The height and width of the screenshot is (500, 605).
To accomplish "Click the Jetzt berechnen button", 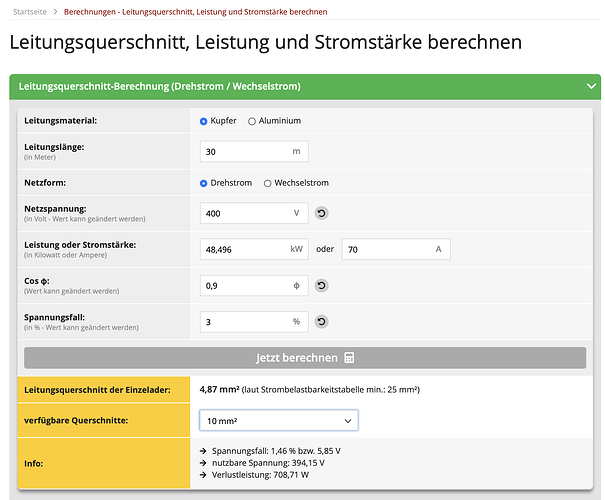I will [x=305, y=358].
